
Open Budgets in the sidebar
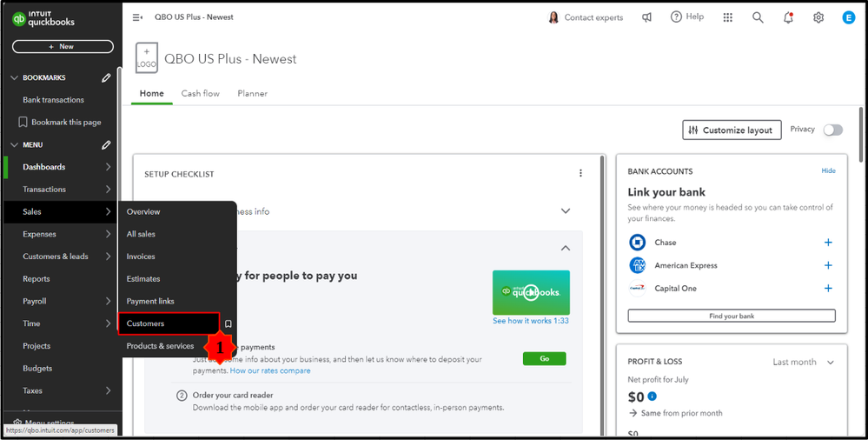click(x=37, y=369)
